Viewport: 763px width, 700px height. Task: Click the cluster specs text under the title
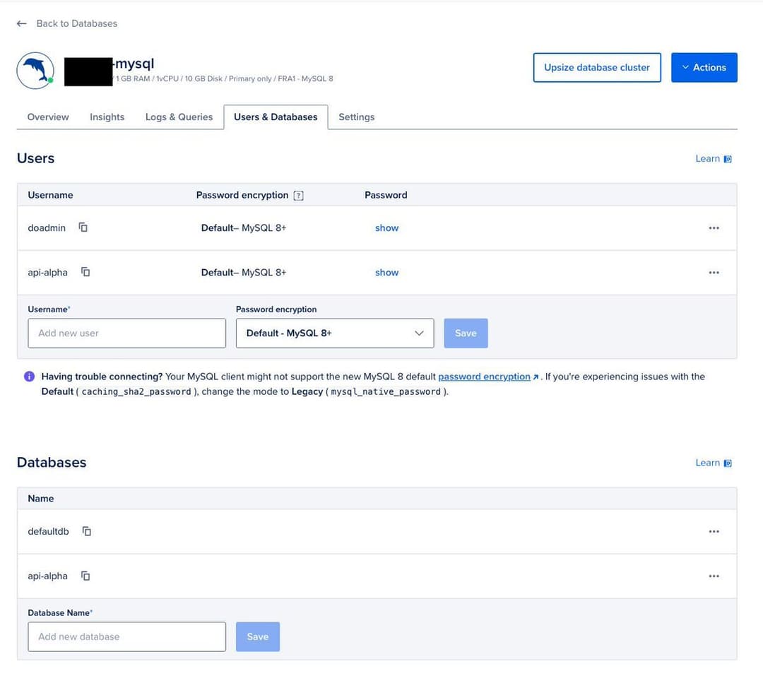point(224,79)
